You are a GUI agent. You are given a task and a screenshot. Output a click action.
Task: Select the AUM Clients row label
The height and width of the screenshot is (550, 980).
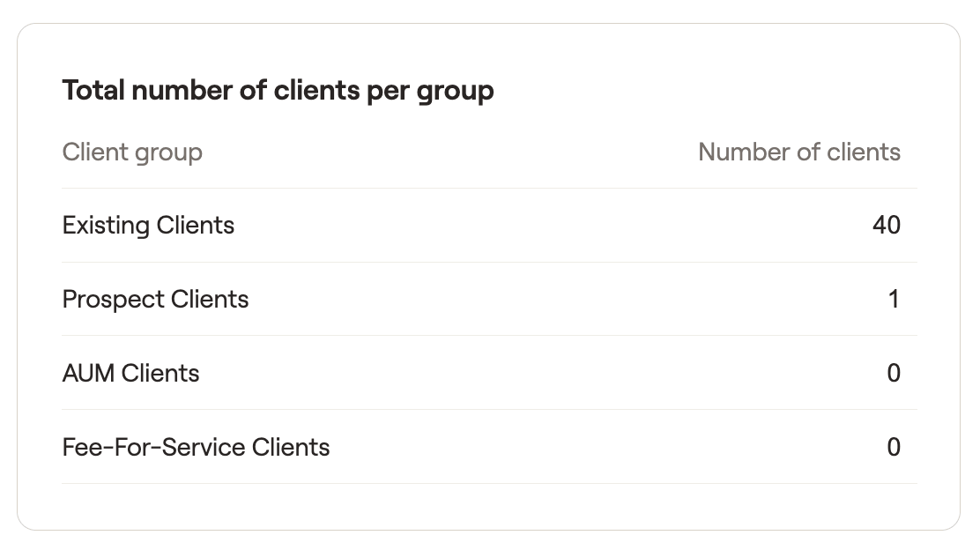coord(130,374)
